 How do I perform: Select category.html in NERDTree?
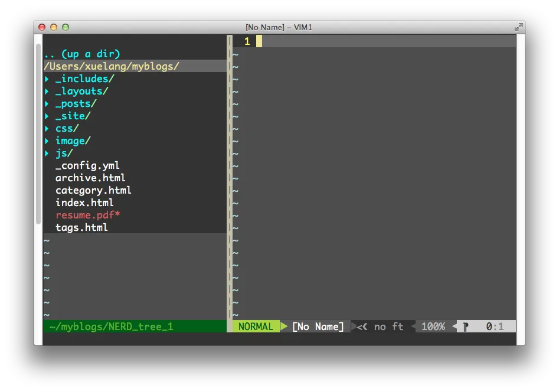(93, 190)
